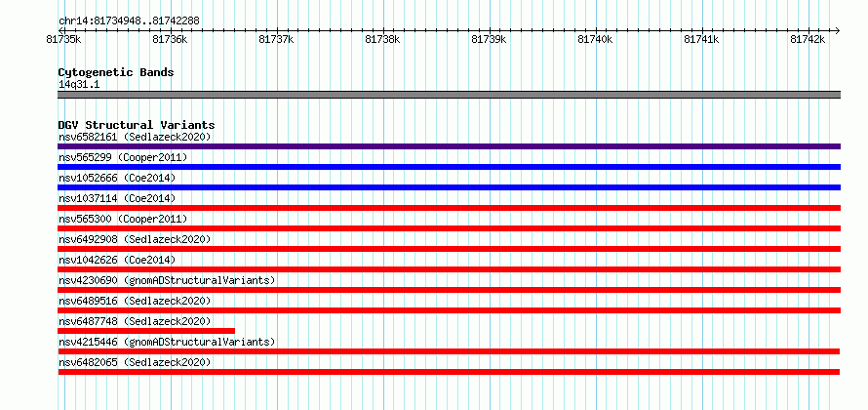The height and width of the screenshot is (410, 868).
Task: Open the nsv1042626 (Coe2014) variant label
Action: click(x=117, y=260)
